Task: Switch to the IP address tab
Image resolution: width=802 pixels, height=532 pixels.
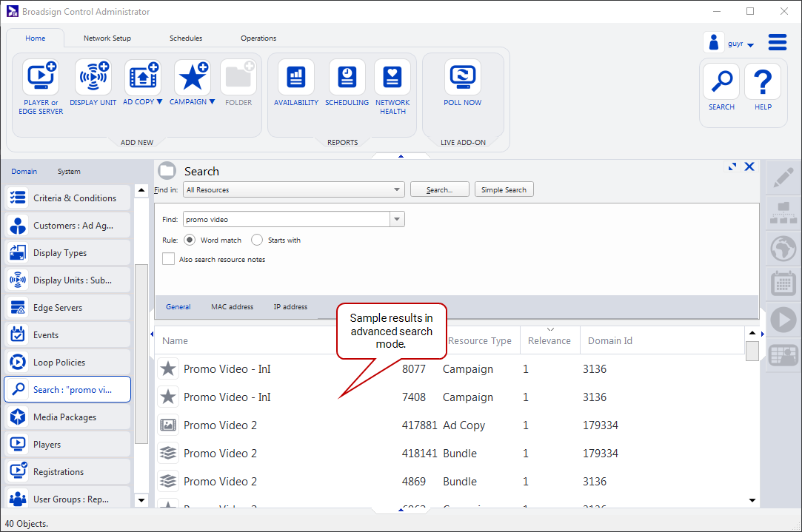Action: (290, 306)
